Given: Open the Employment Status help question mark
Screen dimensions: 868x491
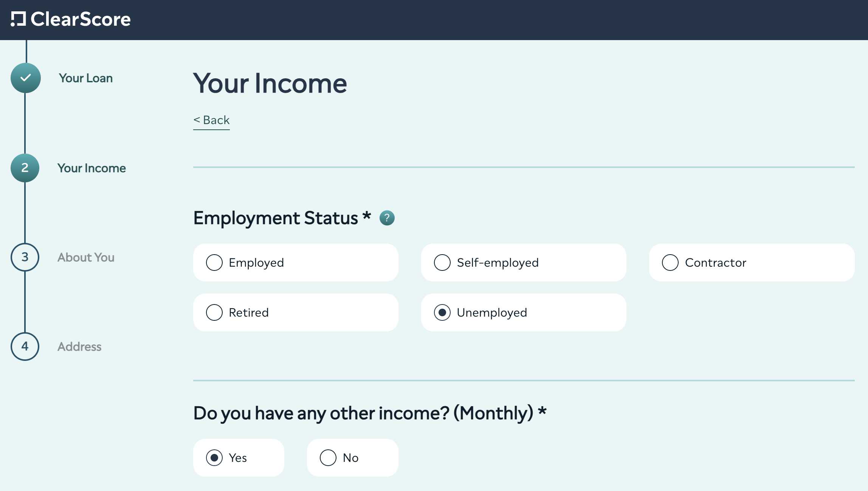Looking at the screenshot, I should tap(387, 218).
